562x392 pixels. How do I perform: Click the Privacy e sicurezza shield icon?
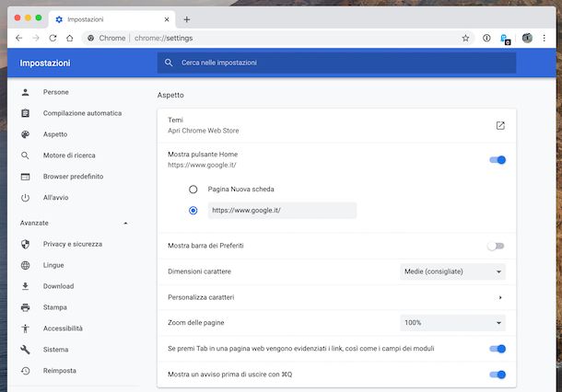point(25,244)
